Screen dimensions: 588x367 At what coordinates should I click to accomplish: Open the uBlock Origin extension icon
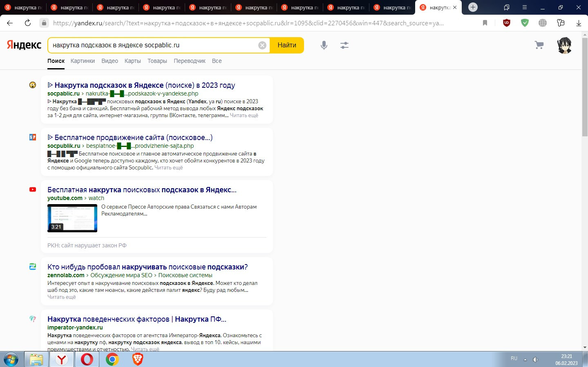[x=507, y=23]
